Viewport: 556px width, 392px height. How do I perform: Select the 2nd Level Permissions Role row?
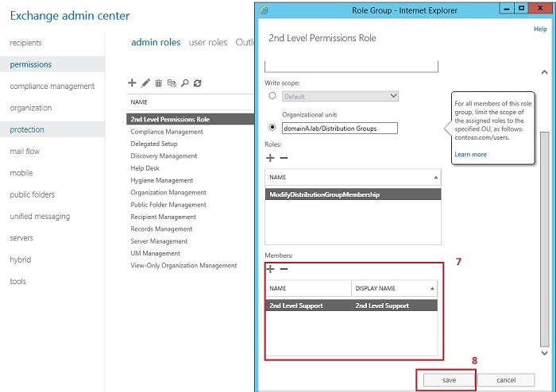coord(190,119)
